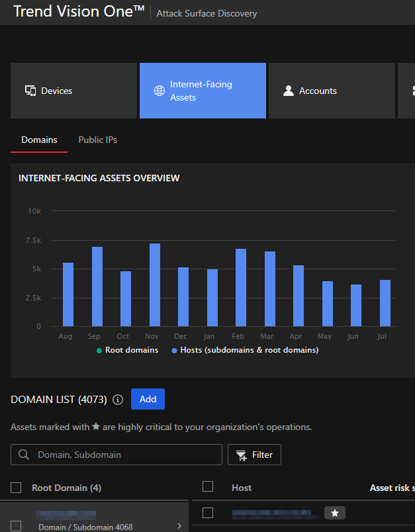
Task: Click the info icon beside Domain List
Action: [x=118, y=400]
